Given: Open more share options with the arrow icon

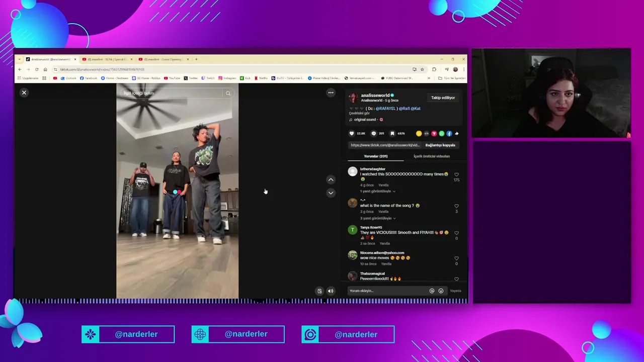Looking at the screenshot, I should pyautogui.click(x=456, y=133).
